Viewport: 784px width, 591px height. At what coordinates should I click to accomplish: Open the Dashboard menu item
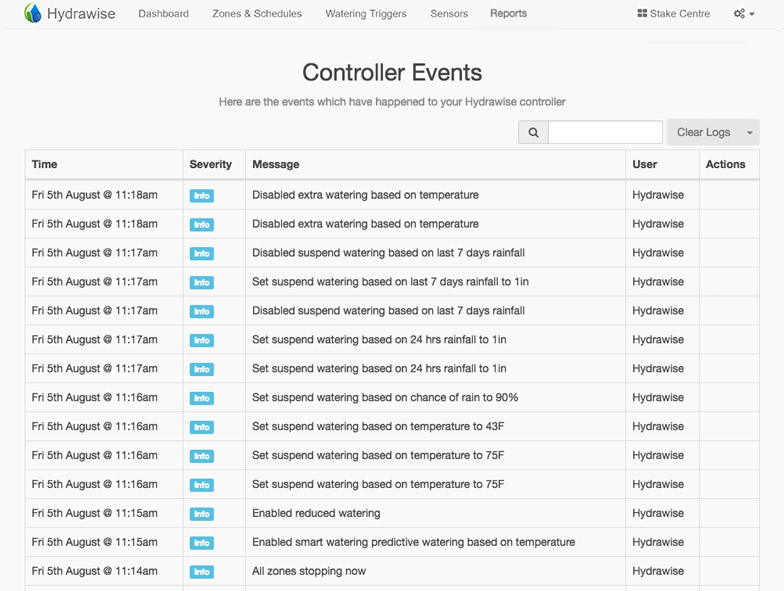click(x=164, y=14)
